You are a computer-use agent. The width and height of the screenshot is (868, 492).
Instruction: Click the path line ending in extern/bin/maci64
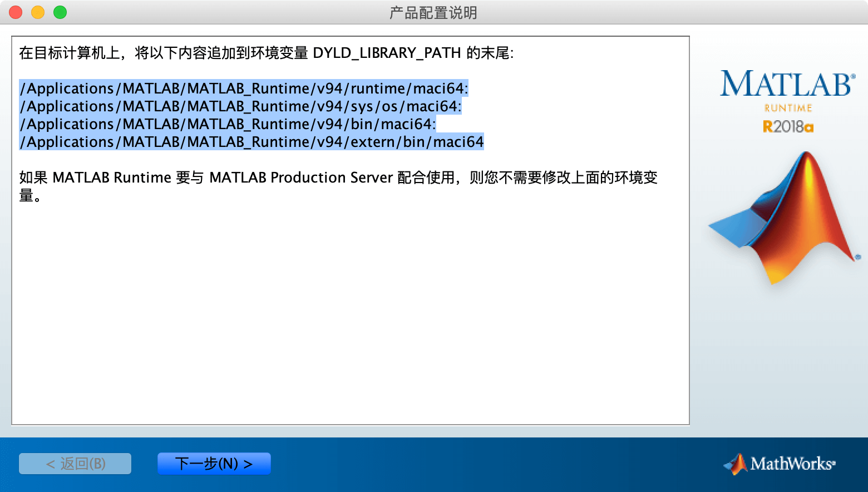251,142
